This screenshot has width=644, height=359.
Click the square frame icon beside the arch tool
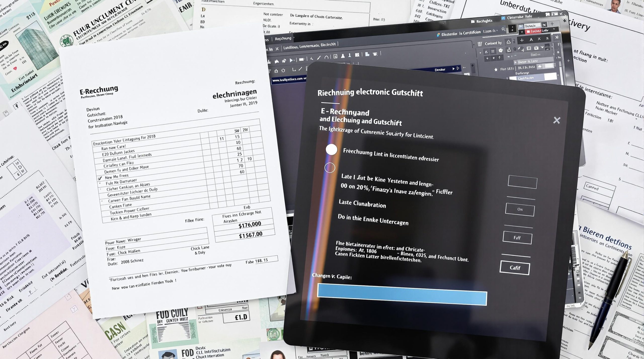(x=335, y=56)
